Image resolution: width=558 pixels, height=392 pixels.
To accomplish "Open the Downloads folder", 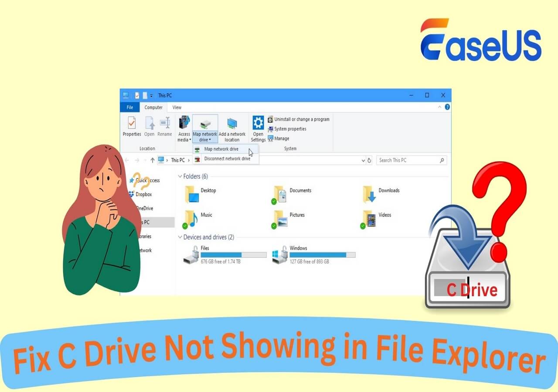I will click(381, 194).
